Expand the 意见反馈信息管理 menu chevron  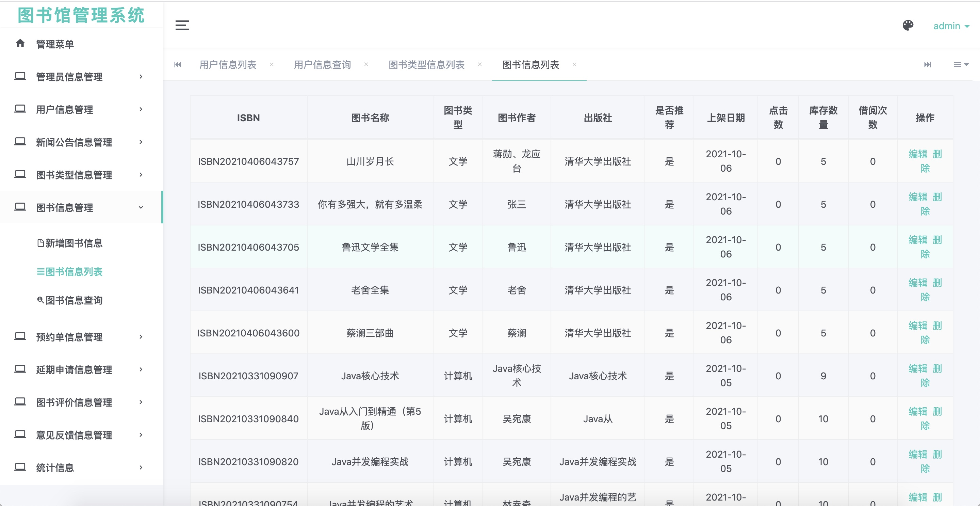click(141, 435)
